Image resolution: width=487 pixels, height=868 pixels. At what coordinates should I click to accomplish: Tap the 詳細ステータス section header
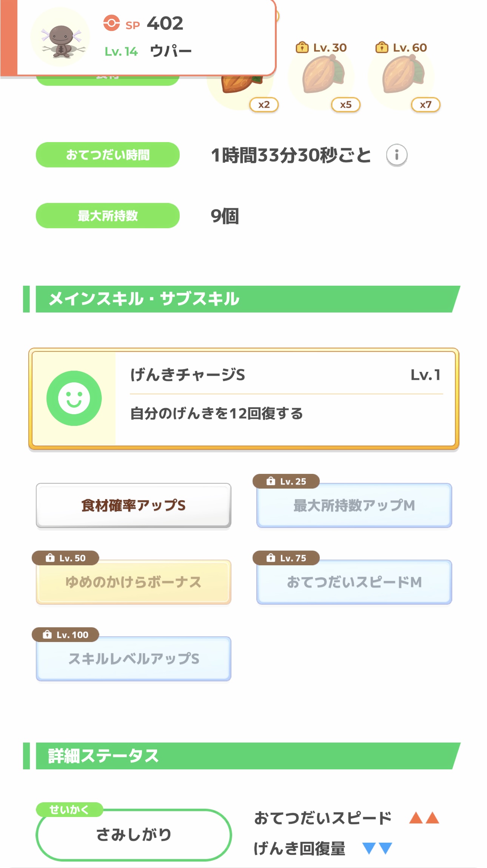242,756
